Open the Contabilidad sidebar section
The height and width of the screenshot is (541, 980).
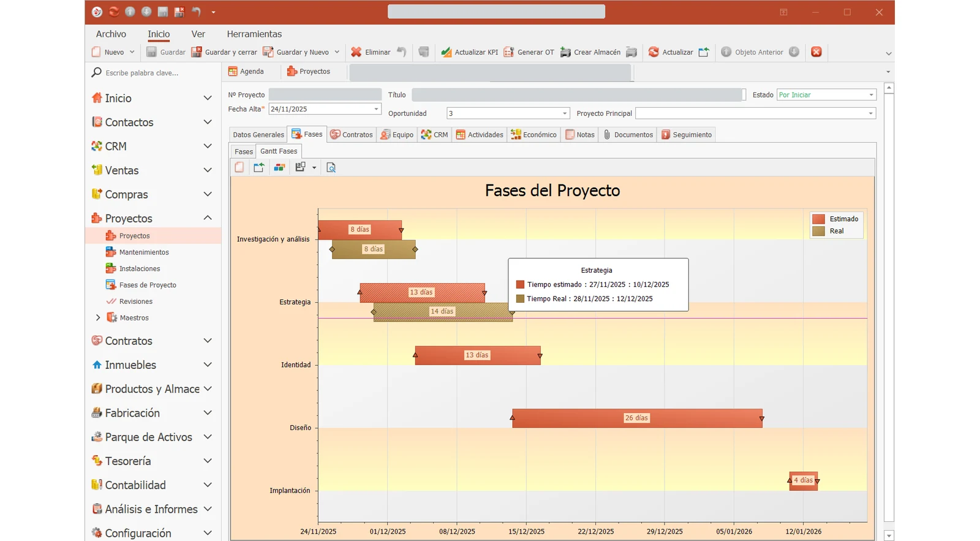pyautogui.click(x=152, y=485)
